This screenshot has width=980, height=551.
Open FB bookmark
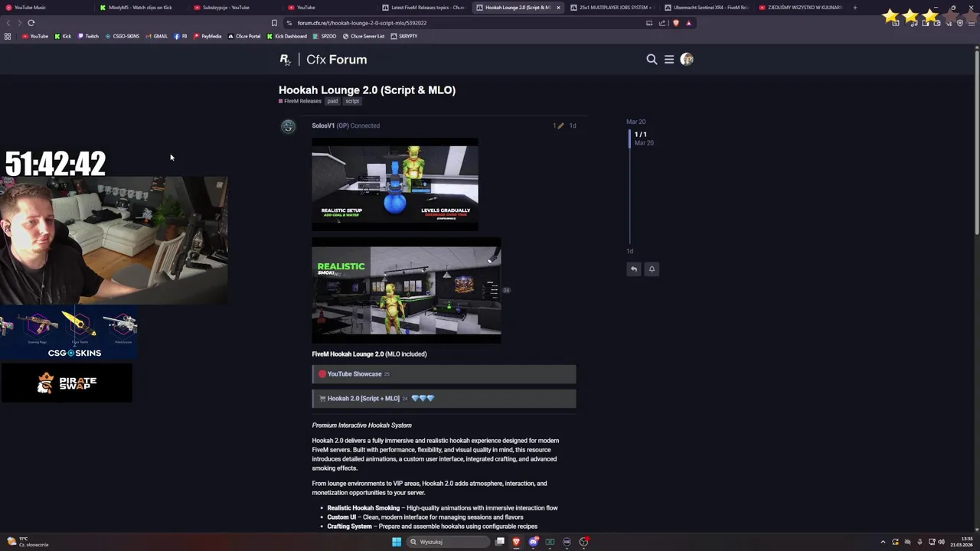click(181, 36)
